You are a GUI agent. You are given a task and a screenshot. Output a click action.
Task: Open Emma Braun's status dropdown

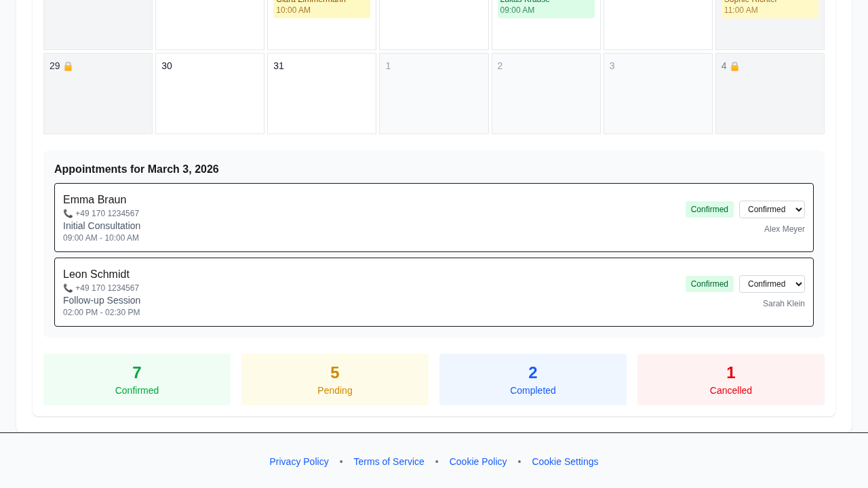(x=772, y=209)
